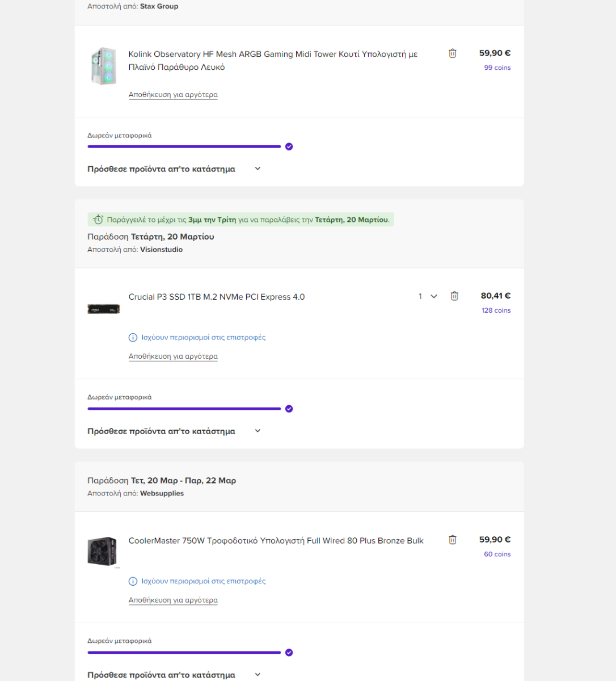616x681 pixels.
Task: Click the Stax Group seller name
Action: pos(159,6)
